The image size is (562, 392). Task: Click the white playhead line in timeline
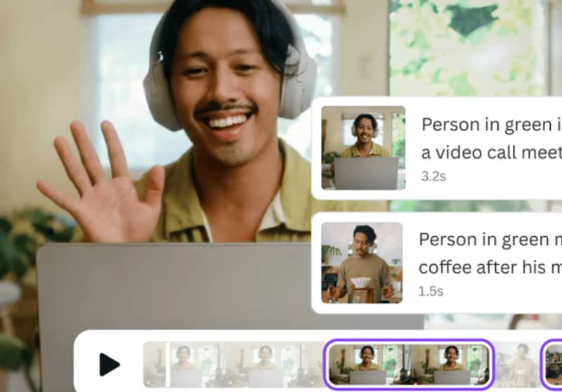[167, 365]
